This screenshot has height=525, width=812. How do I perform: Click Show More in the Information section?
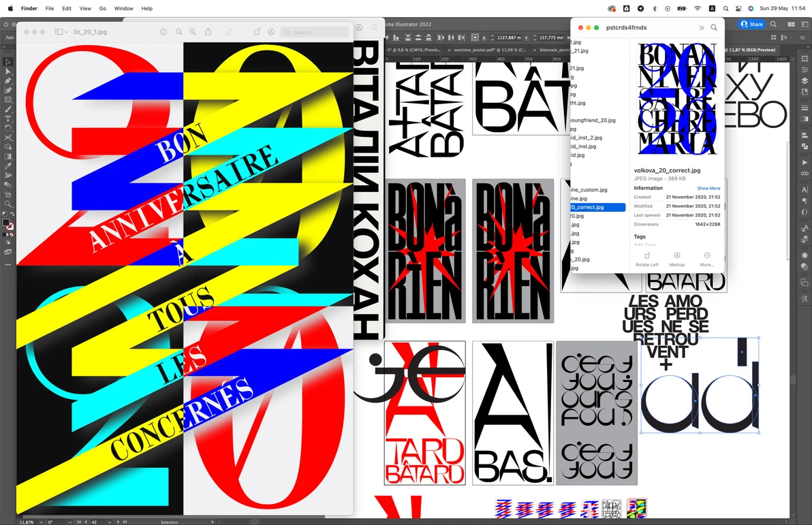[708, 189]
